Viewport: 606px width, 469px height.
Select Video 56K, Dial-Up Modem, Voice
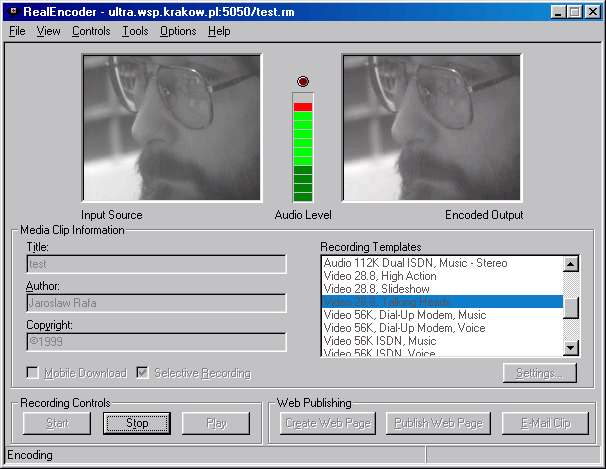pos(442,328)
